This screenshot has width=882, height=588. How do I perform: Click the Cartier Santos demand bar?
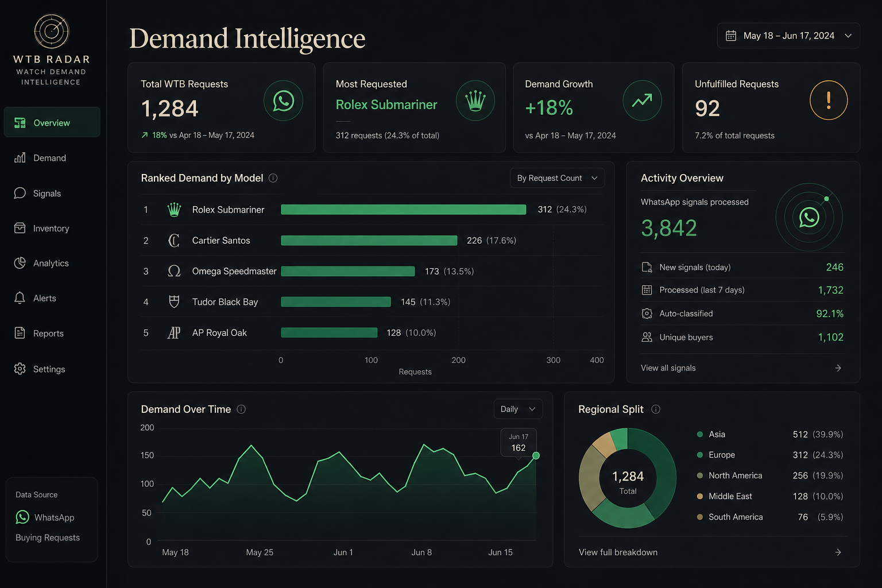(x=369, y=241)
